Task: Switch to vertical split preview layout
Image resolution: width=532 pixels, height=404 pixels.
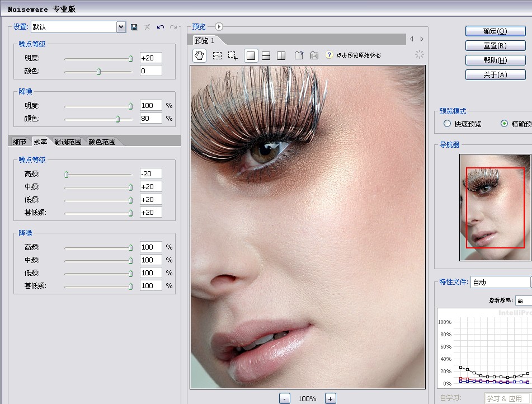Action: (281, 55)
